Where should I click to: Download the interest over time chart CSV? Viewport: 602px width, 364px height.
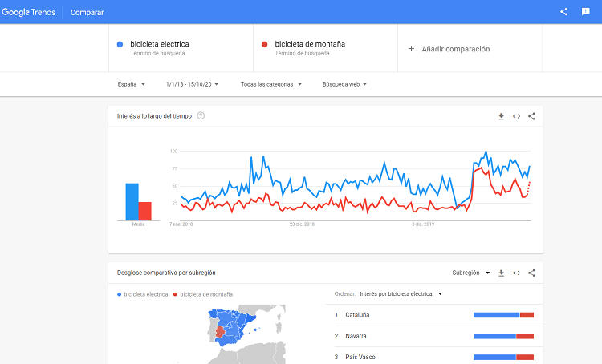coord(501,116)
